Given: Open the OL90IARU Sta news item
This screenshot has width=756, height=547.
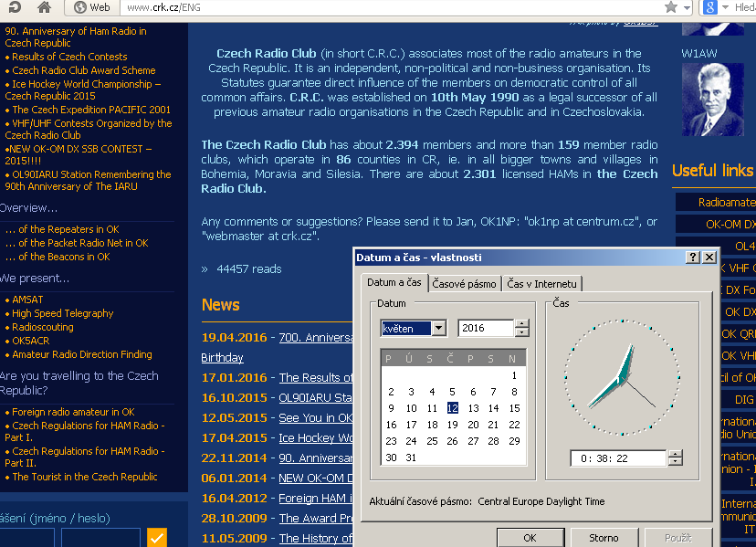Looking at the screenshot, I should (316, 397).
